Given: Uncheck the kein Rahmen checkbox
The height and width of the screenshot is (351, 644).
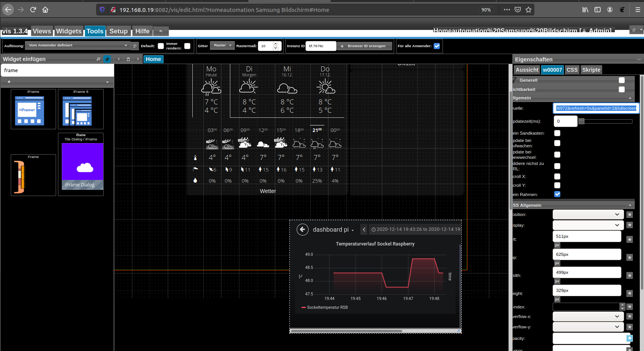Looking at the screenshot, I should (x=557, y=194).
